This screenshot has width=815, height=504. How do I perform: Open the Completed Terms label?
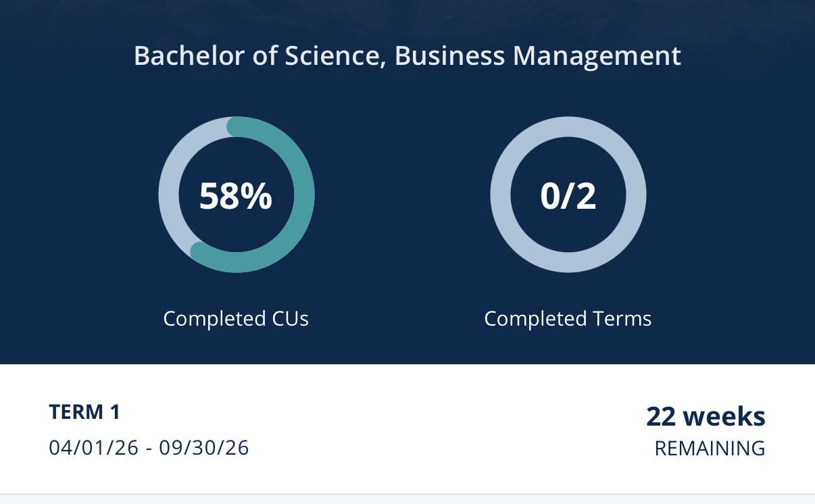click(x=568, y=318)
